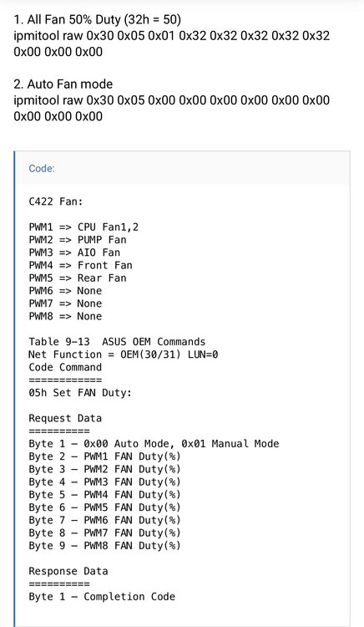Click the auto mode ipmitool raw 0x30 0x05 0x00 command
Viewport: 364px width, 627px height.
(172, 108)
